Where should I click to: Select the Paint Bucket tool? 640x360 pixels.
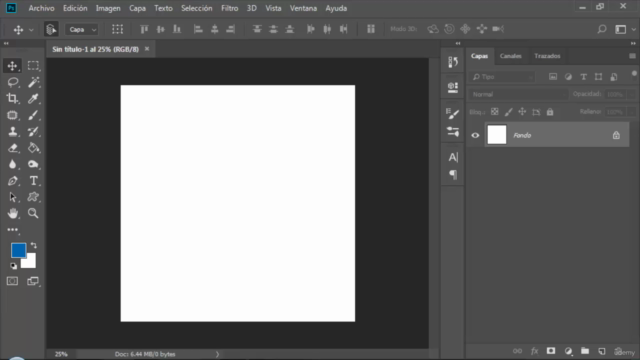click(33, 148)
